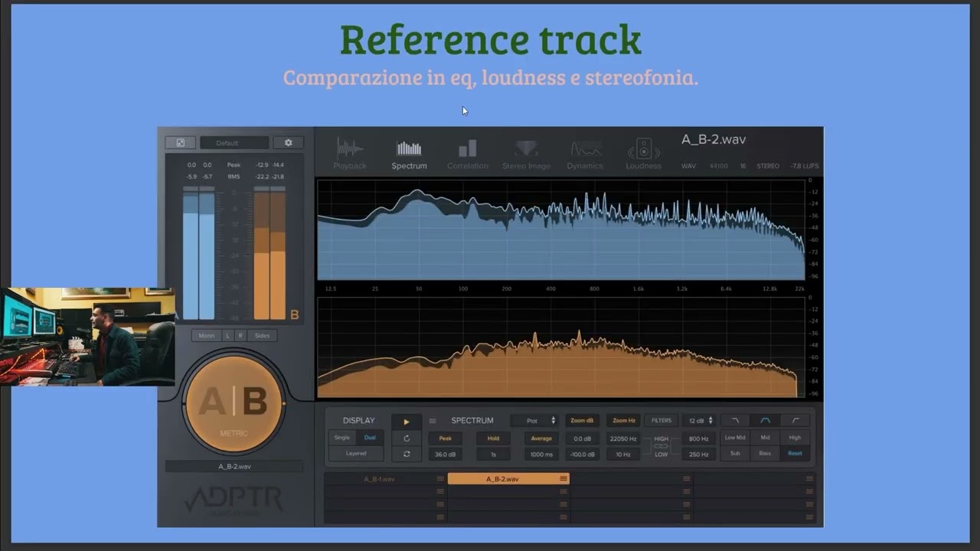Image resolution: width=980 pixels, height=551 pixels.
Task: Click the webcam video thumbnail overlay
Action: [87, 337]
